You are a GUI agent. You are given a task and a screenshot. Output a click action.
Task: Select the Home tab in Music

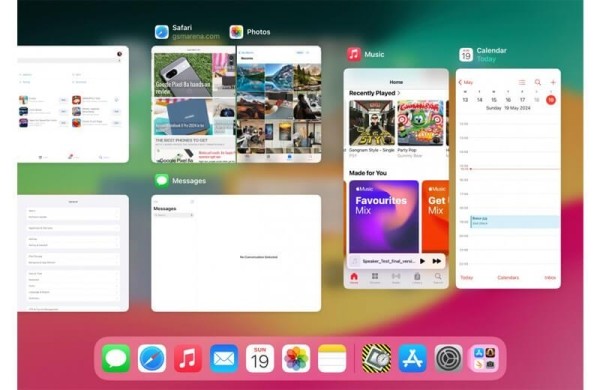(x=354, y=278)
